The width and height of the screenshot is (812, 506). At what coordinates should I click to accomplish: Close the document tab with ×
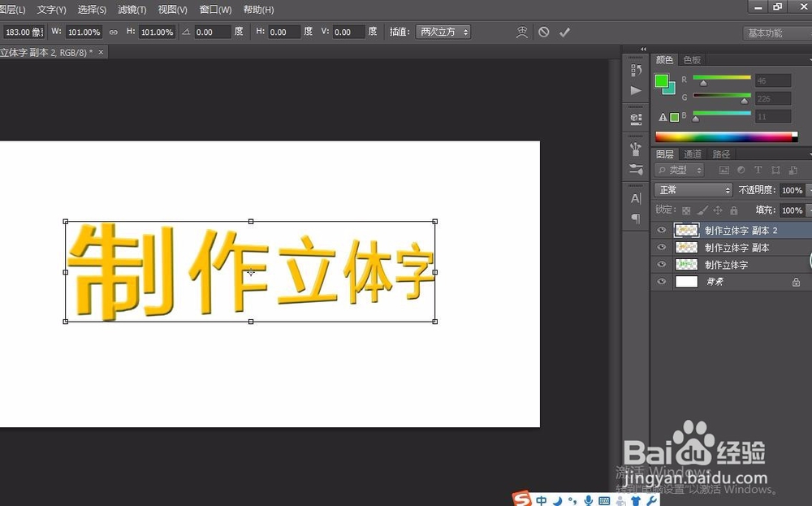(101, 52)
